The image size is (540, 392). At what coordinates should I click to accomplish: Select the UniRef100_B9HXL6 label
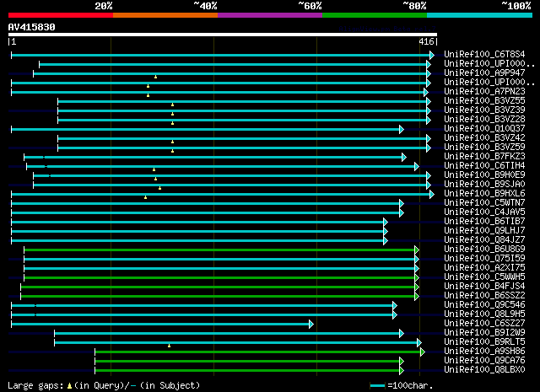point(484,194)
